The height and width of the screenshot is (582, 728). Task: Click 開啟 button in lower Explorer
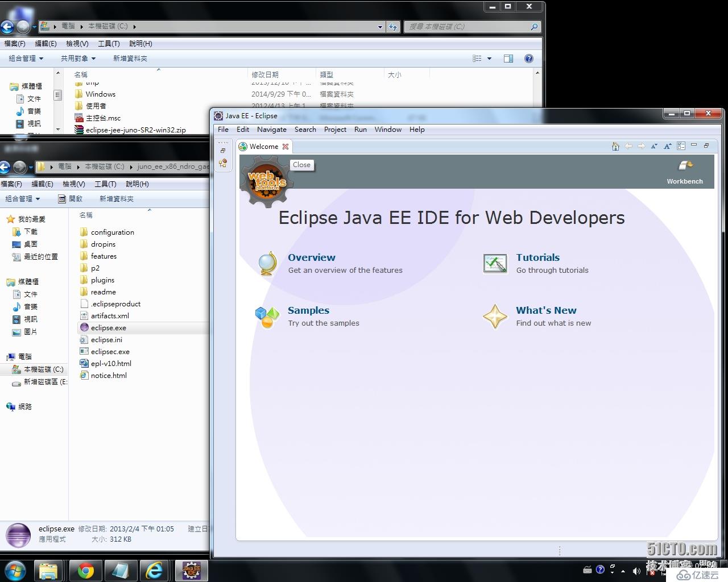71,199
